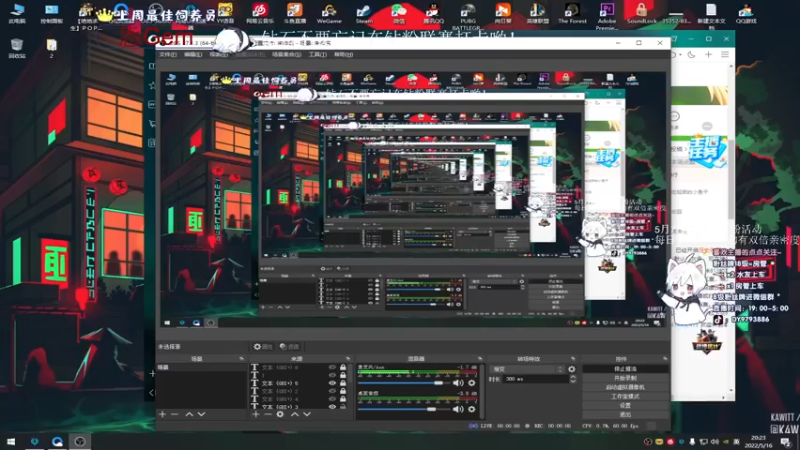Image resolution: width=800 pixels, height=450 pixels.
Task: Toggle visibility of 文本 (GDI+) 2 source
Action: tap(332, 391)
